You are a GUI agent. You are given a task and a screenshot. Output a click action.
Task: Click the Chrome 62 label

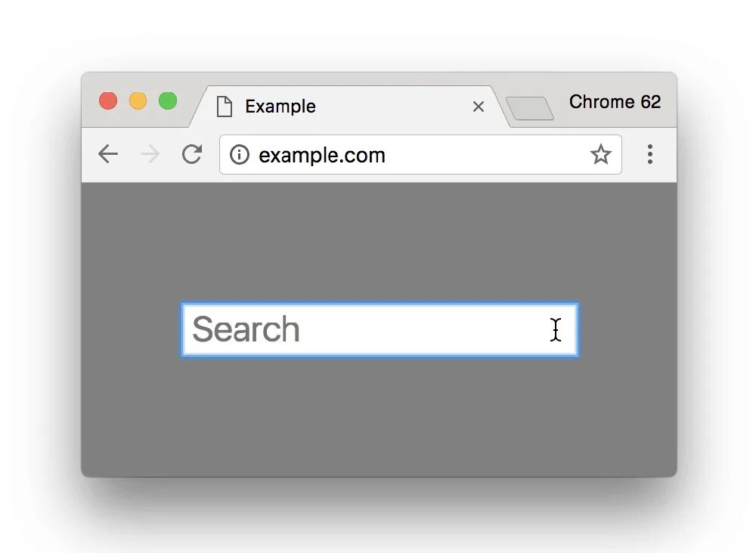point(615,102)
